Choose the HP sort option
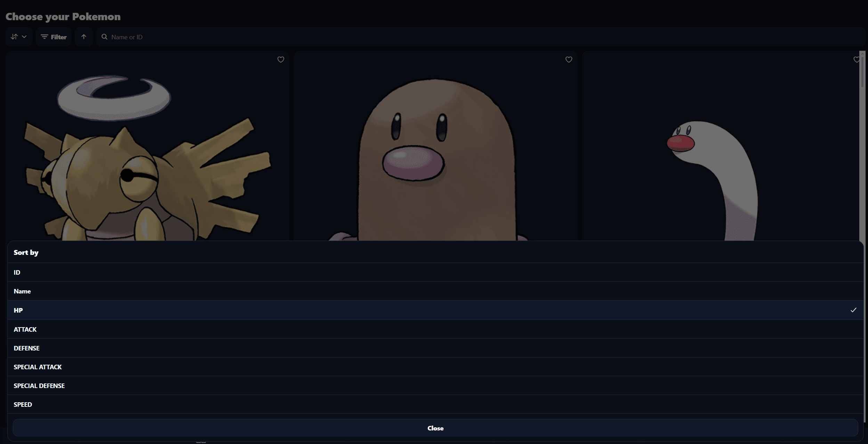Viewport: 868px width, 444px height. [x=436, y=310]
